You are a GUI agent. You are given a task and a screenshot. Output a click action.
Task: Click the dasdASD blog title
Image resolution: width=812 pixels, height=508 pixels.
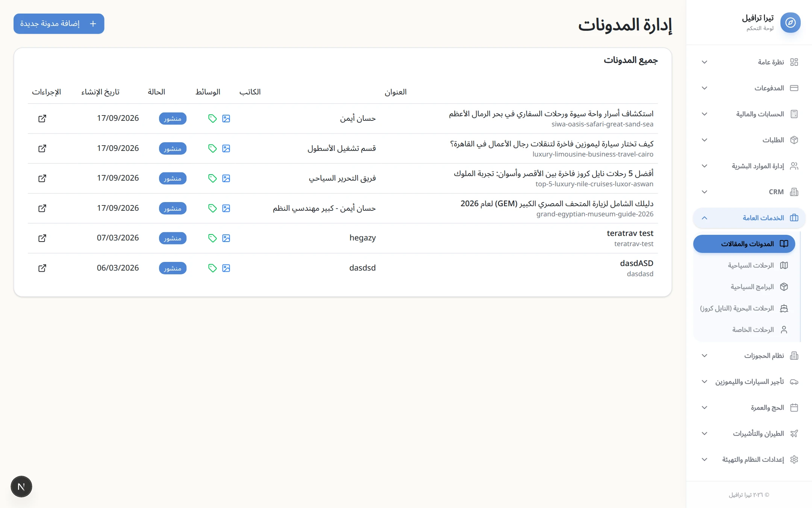coord(636,263)
